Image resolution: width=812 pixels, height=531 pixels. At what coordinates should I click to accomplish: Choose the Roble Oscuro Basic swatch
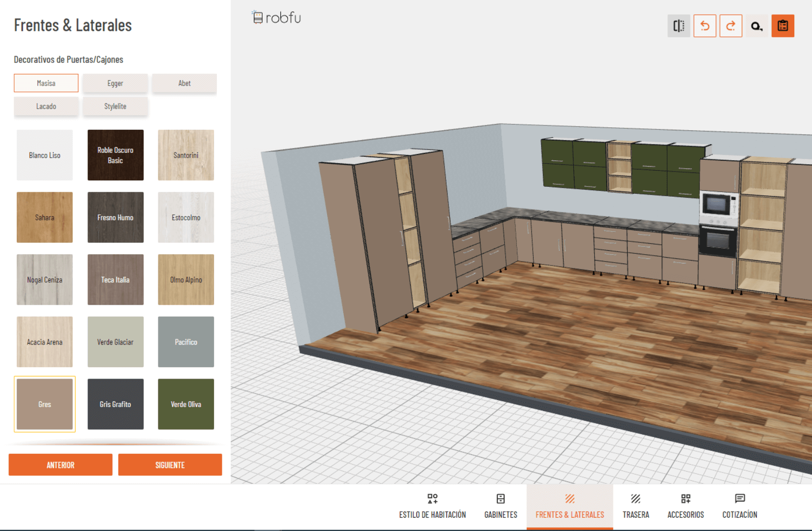coord(116,155)
